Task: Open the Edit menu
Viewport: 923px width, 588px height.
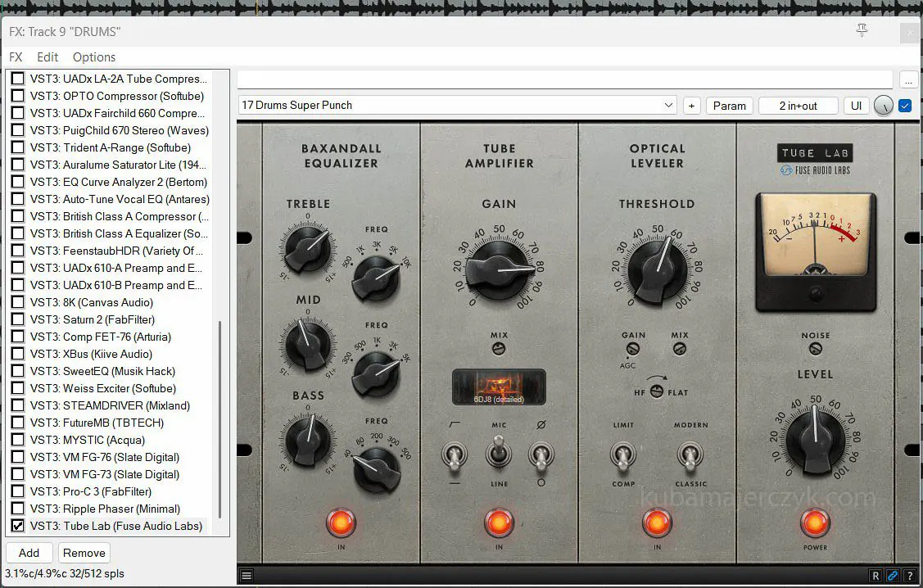Action: [48, 57]
